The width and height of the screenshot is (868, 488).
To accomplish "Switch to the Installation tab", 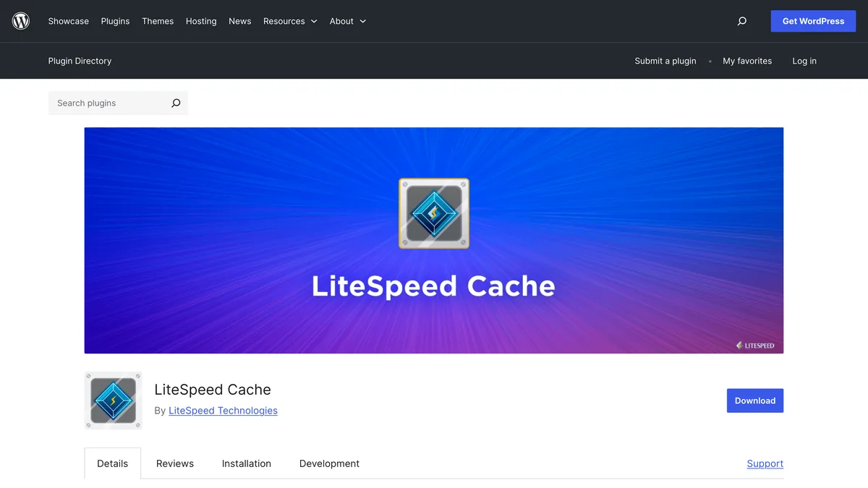I will click(x=247, y=463).
